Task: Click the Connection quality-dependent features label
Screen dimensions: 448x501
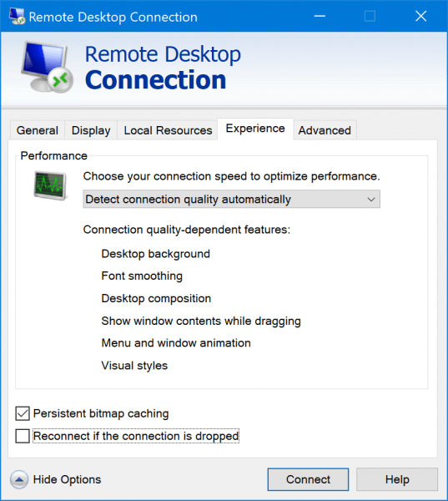Action: pos(187,230)
